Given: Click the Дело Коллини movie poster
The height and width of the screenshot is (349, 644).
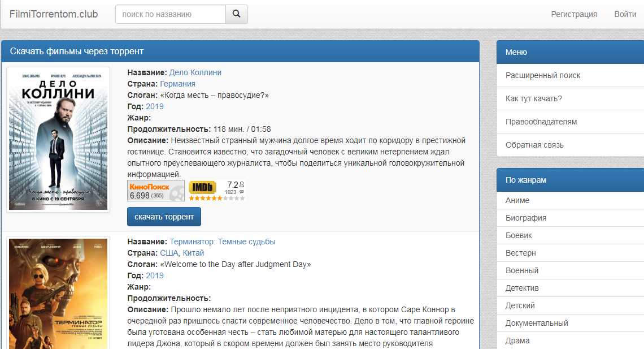Looking at the screenshot, I should click(x=58, y=139).
